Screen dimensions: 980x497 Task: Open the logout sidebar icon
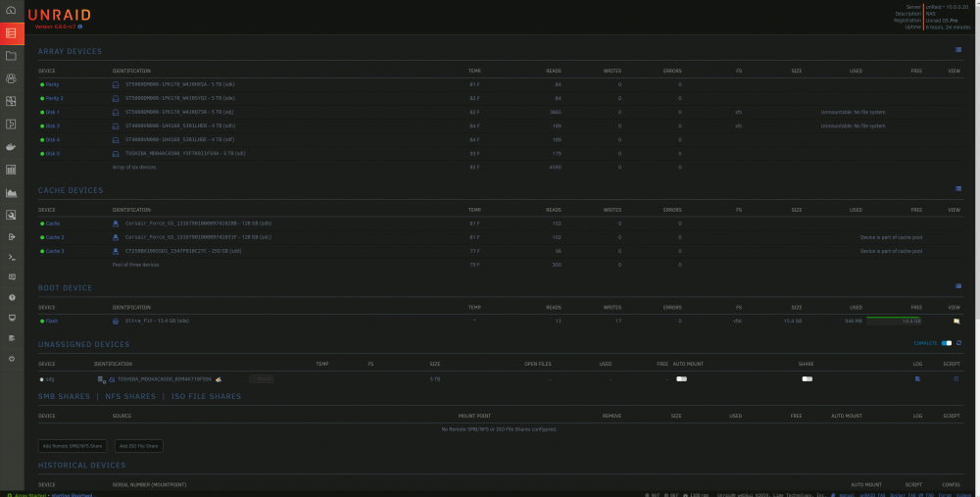click(11, 237)
